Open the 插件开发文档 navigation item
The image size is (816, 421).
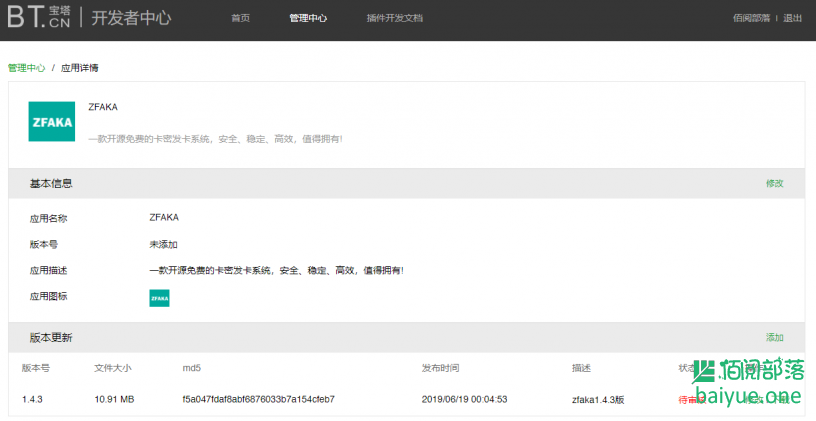[394, 18]
